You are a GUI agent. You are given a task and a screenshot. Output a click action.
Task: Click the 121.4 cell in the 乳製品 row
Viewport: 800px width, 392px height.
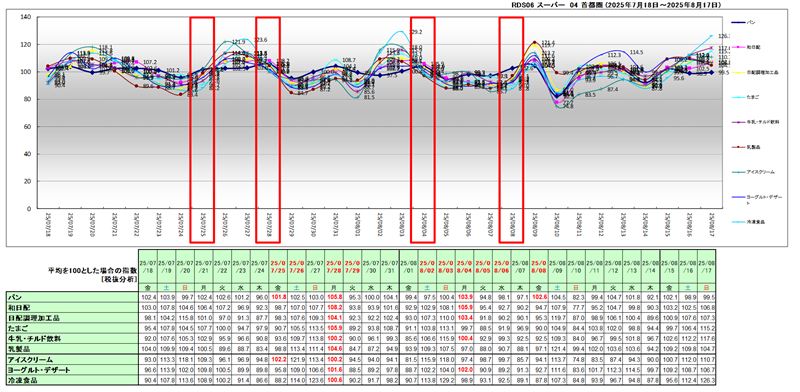tap(557, 349)
